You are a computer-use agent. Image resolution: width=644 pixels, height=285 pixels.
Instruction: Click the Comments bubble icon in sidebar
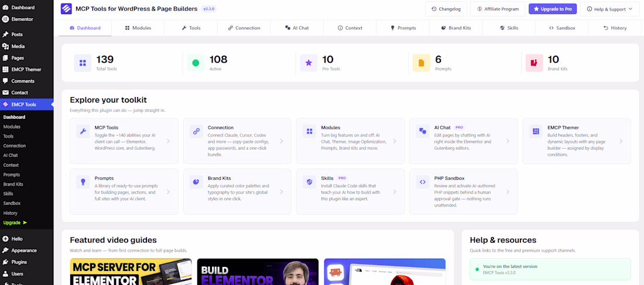tap(5, 81)
